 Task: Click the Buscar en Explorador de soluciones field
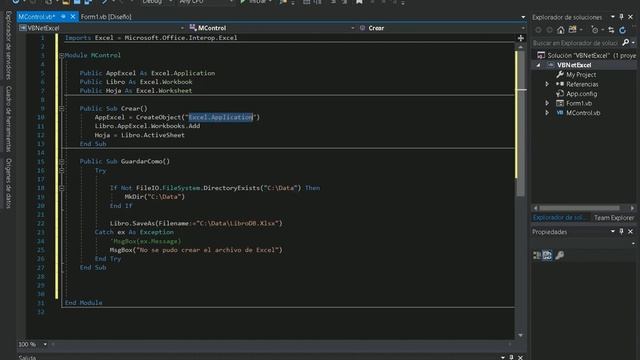[576, 43]
